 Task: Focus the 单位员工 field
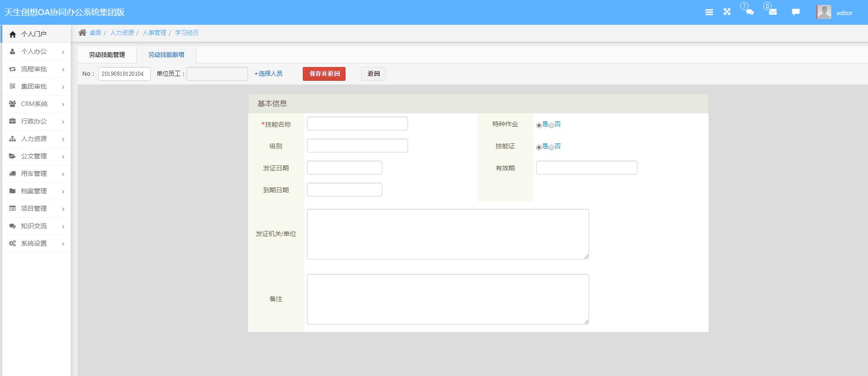click(217, 74)
